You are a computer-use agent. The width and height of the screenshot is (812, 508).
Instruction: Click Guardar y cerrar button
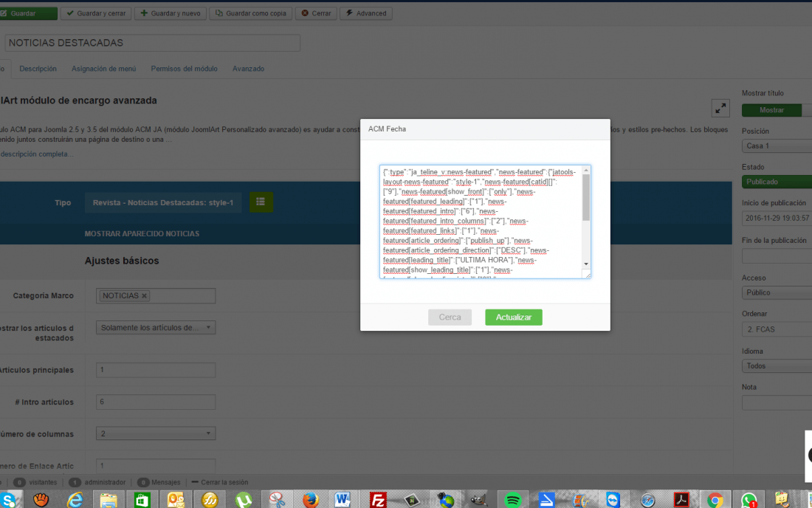(96, 13)
